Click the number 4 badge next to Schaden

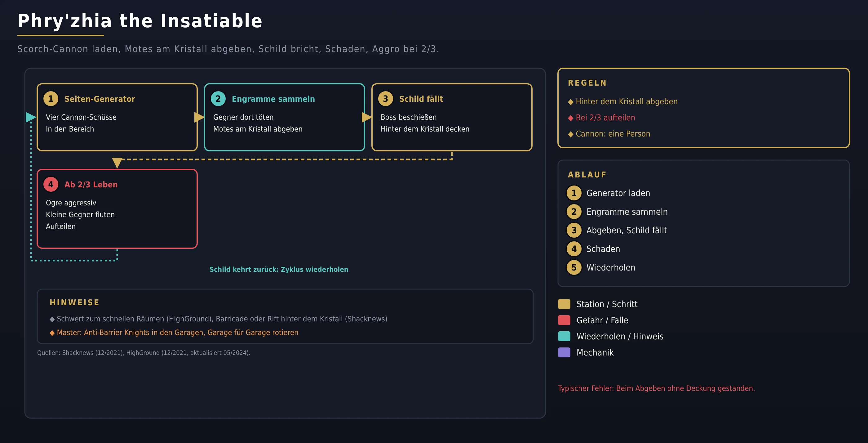tap(574, 249)
